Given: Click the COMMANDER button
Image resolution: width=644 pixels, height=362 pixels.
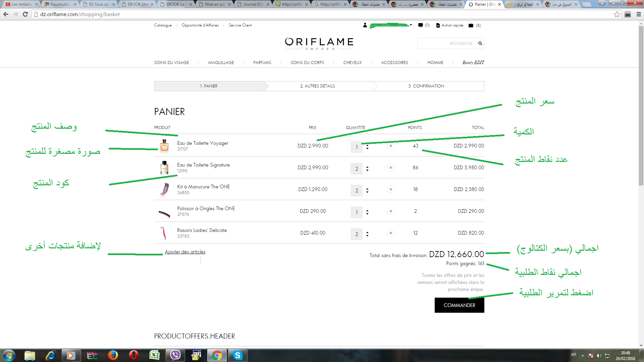Looking at the screenshot, I should point(459,305).
